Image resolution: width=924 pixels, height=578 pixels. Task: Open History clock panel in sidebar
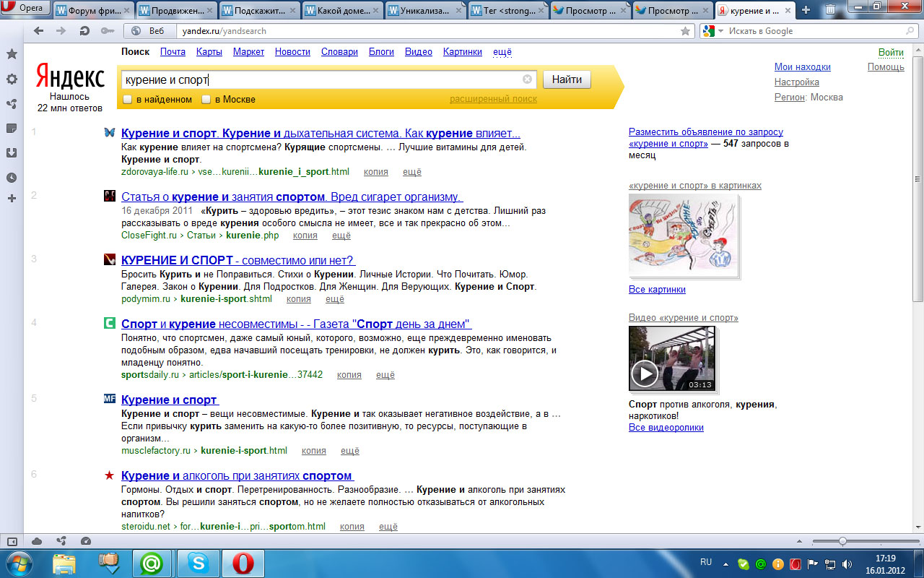(x=12, y=177)
